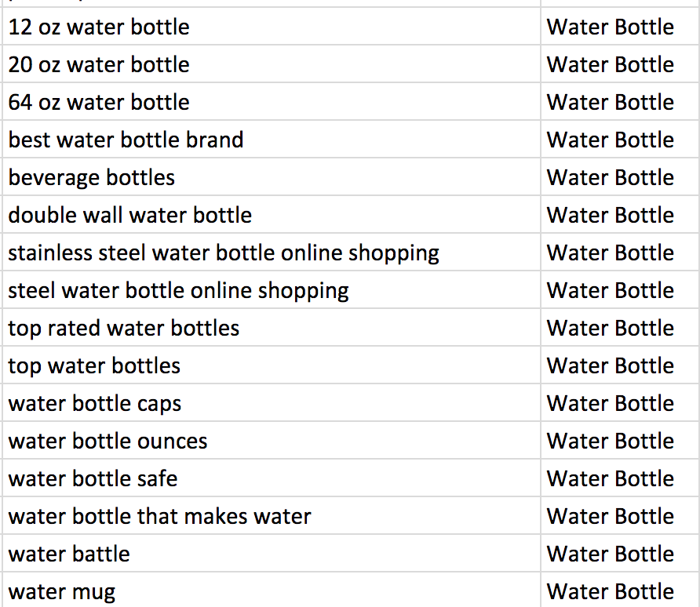Select the "12 oz water bottle" cell
This screenshot has height=607, width=700.
pyautogui.click(x=99, y=27)
